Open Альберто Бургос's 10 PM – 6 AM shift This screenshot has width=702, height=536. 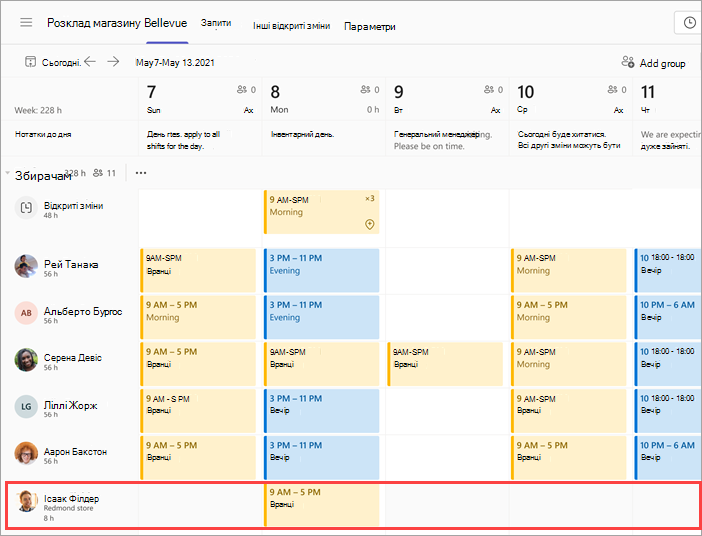click(668, 317)
